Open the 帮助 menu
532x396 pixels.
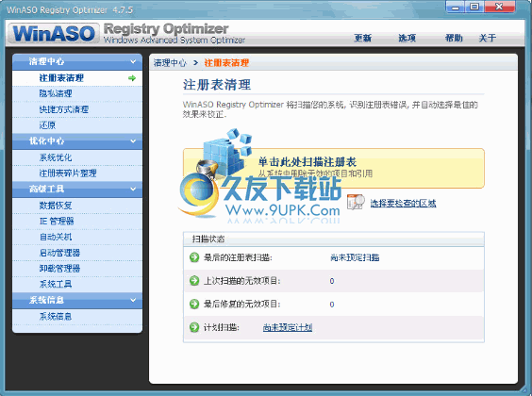point(454,38)
